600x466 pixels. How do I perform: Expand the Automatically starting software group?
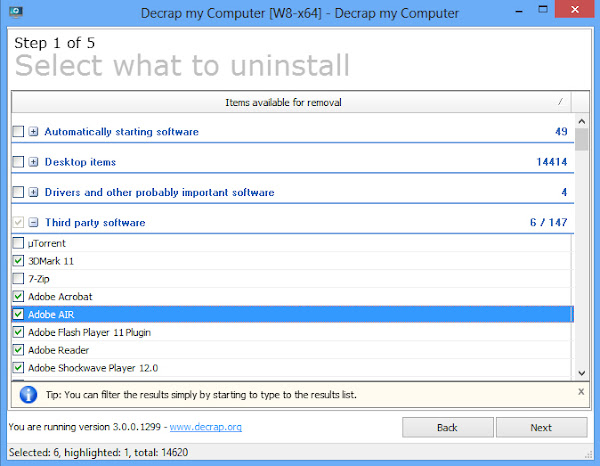[x=34, y=132]
